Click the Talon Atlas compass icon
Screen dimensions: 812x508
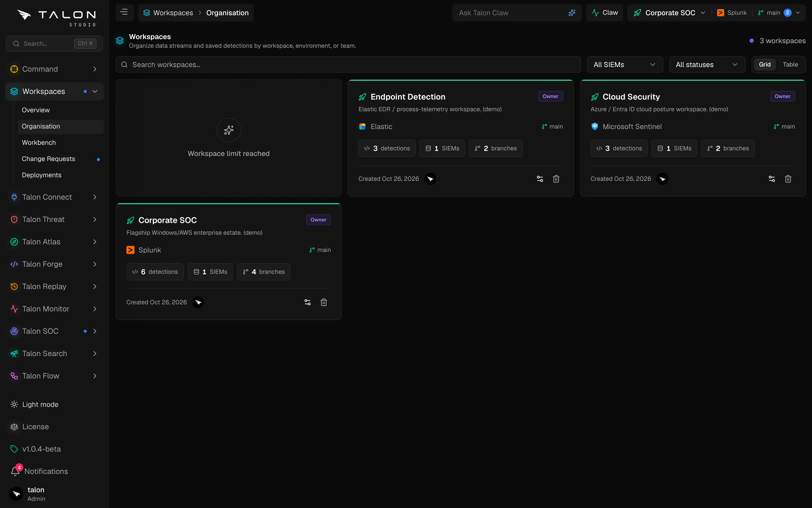click(14, 242)
